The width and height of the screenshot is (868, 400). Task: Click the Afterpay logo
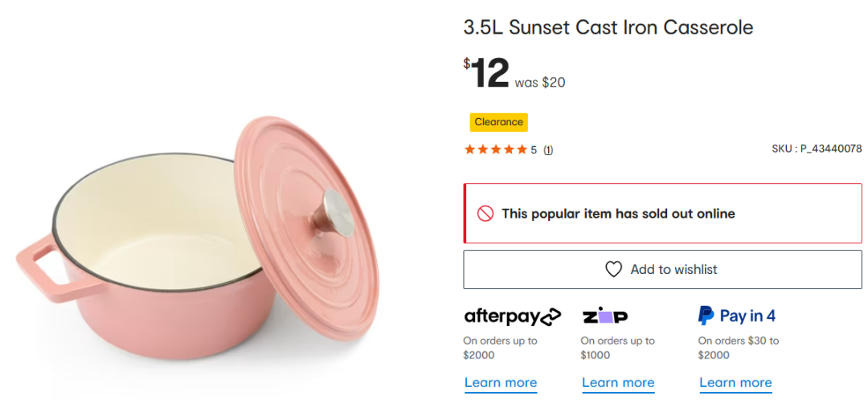click(x=512, y=316)
